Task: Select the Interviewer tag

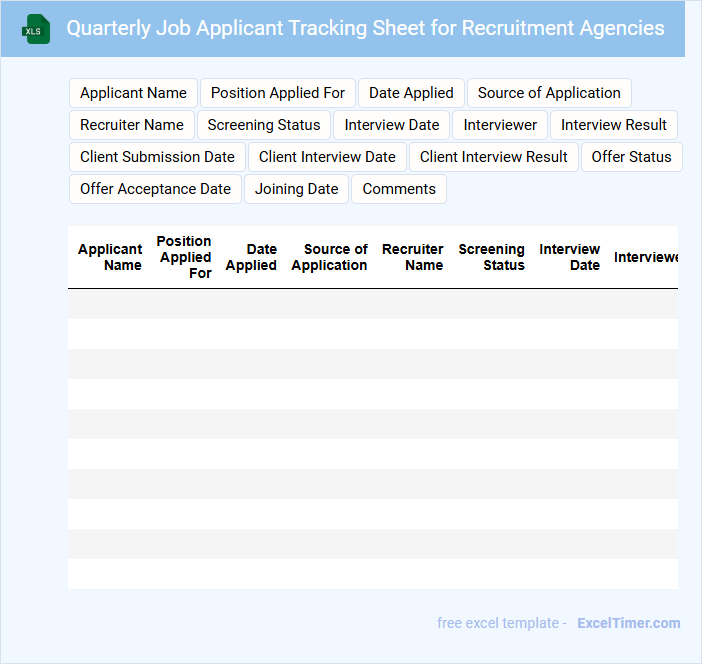Action: click(x=500, y=125)
